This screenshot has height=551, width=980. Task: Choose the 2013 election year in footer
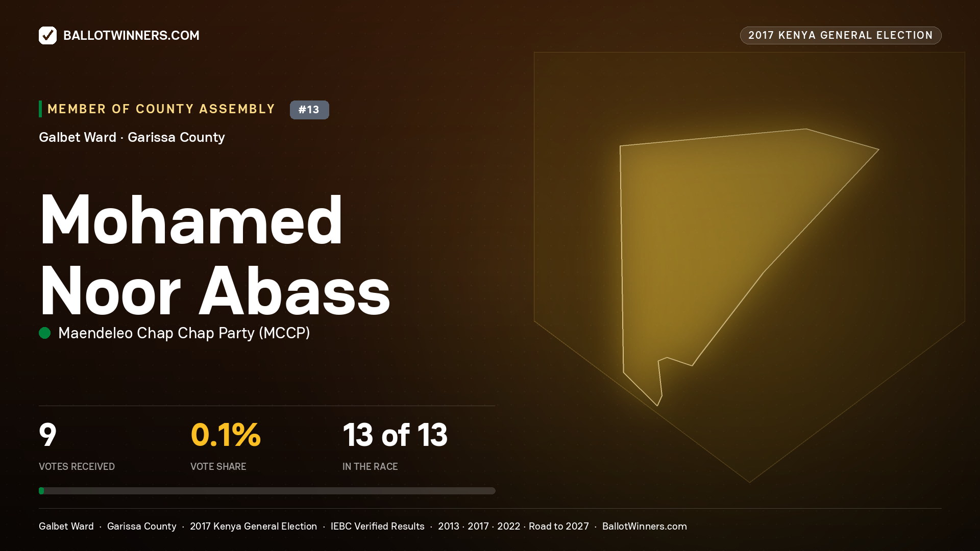pyautogui.click(x=449, y=526)
